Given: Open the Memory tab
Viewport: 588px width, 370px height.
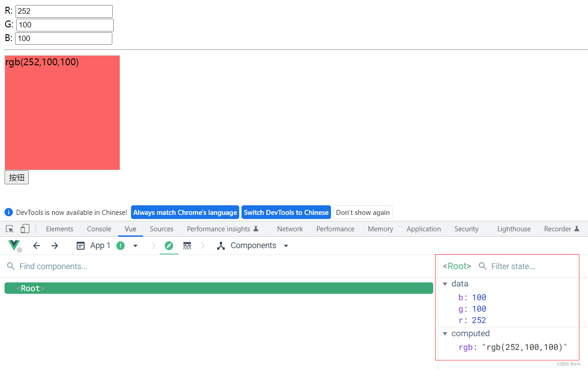Looking at the screenshot, I should 380,229.
